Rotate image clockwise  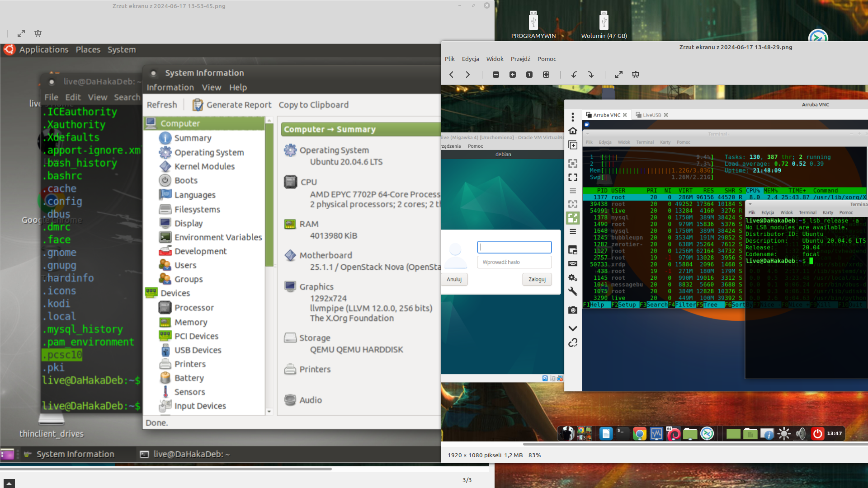tap(591, 75)
